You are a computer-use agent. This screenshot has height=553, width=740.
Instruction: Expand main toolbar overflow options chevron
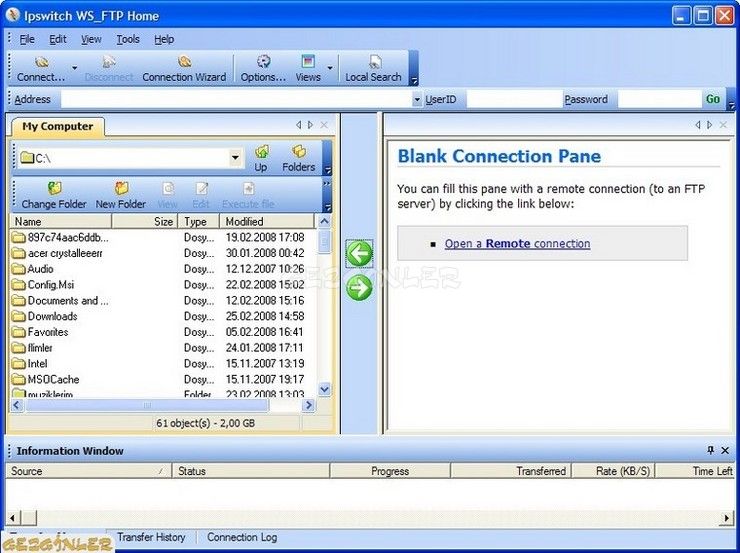(413, 81)
